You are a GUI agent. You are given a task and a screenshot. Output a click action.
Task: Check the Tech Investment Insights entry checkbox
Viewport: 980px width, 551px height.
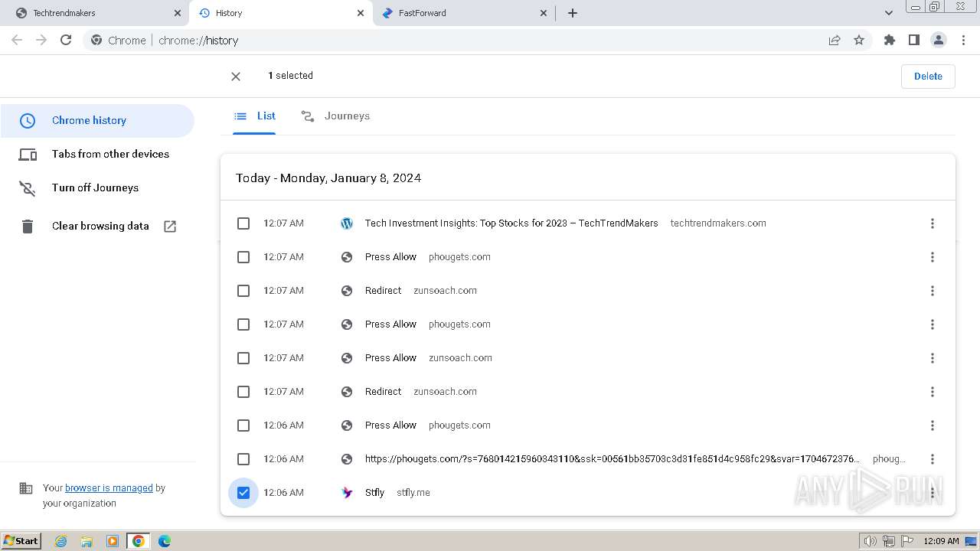[x=243, y=223]
